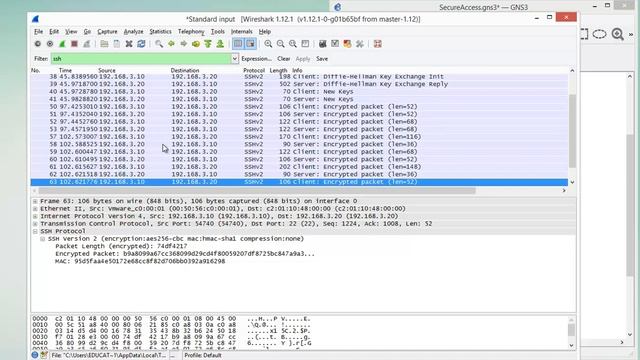640x360 pixels.
Task: Click the packet list horizontal scrollbar
Action: (x=257, y=191)
